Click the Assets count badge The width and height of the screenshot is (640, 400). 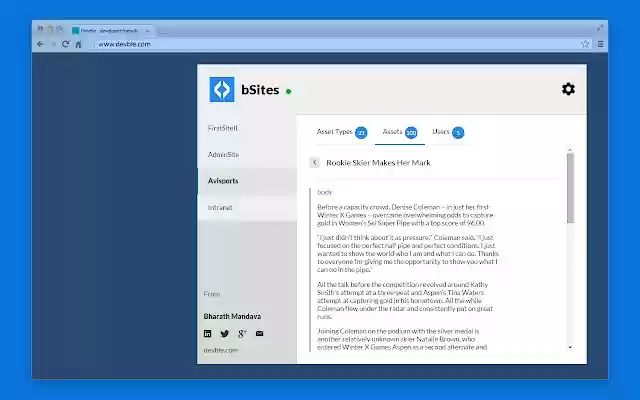(411, 132)
